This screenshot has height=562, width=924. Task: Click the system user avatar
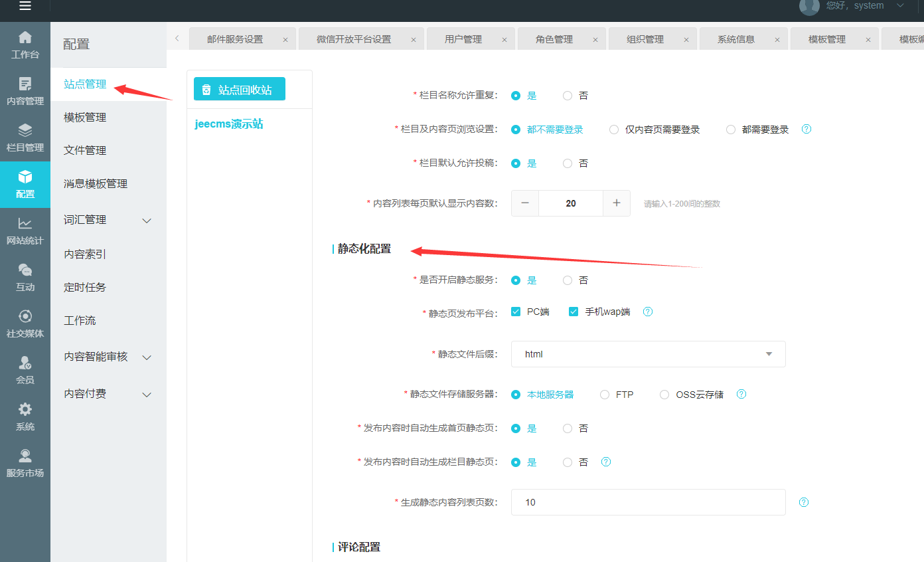[809, 6]
